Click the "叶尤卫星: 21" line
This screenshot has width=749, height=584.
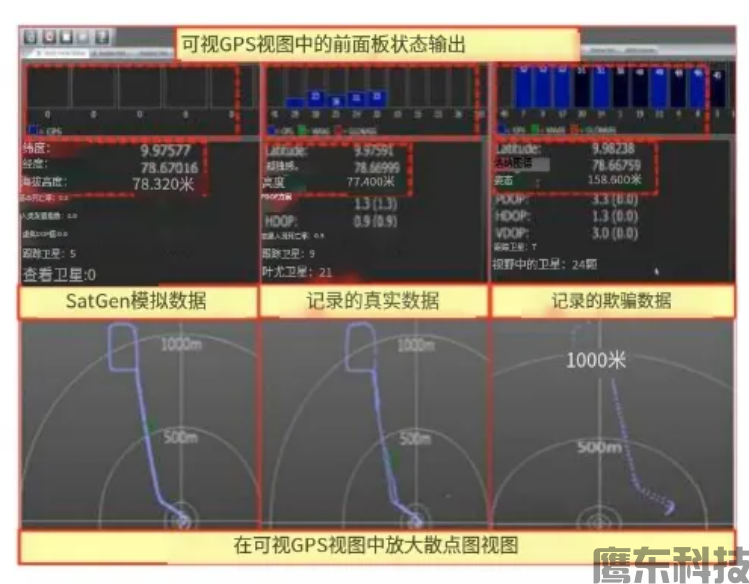coord(297,272)
